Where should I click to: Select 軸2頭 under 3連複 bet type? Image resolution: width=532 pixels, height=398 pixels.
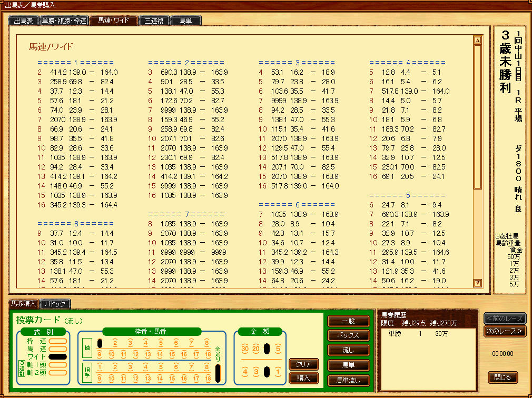click(57, 373)
